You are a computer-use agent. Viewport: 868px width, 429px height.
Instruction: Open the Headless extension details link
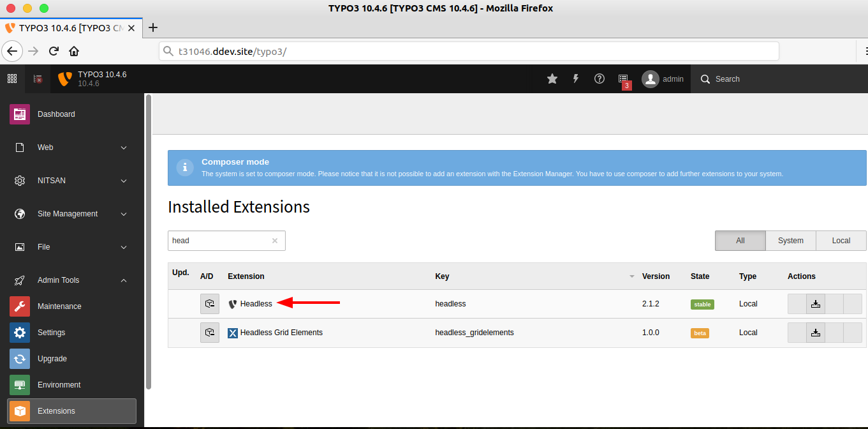point(256,303)
